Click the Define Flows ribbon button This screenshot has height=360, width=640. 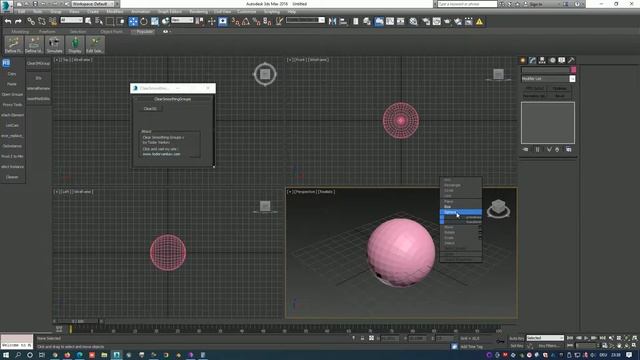(13, 44)
